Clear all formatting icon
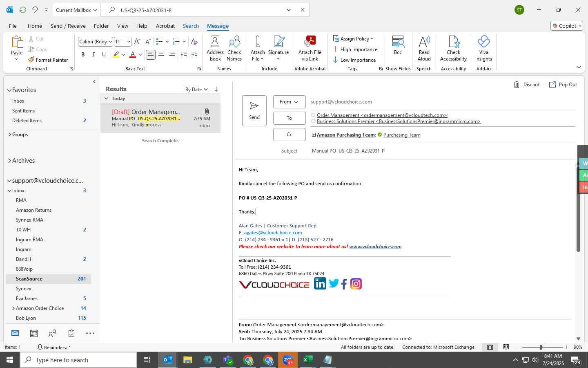Image resolution: width=588 pixels, height=368 pixels. [x=194, y=41]
